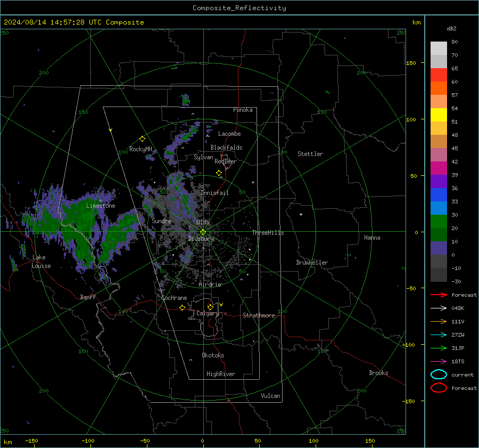Click the dBZ legend heading
Image resolution: width=479 pixels, height=448 pixels.
451,28
